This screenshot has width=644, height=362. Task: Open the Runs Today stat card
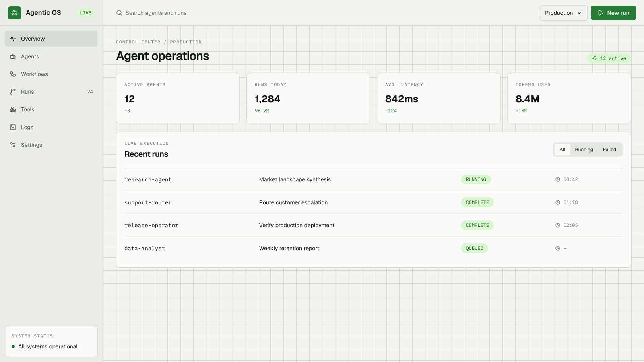pyautogui.click(x=308, y=98)
